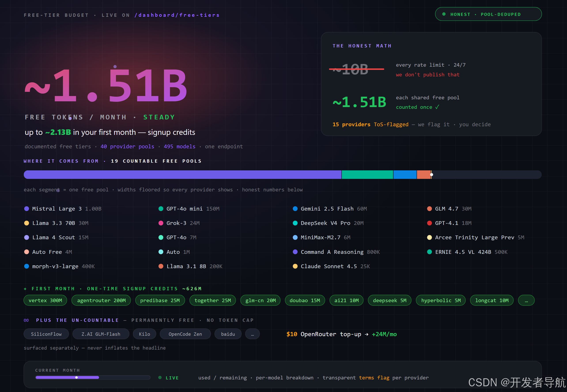567x392 pixels.
Task: Click the green 'STEADY' label
Action: coord(159,117)
